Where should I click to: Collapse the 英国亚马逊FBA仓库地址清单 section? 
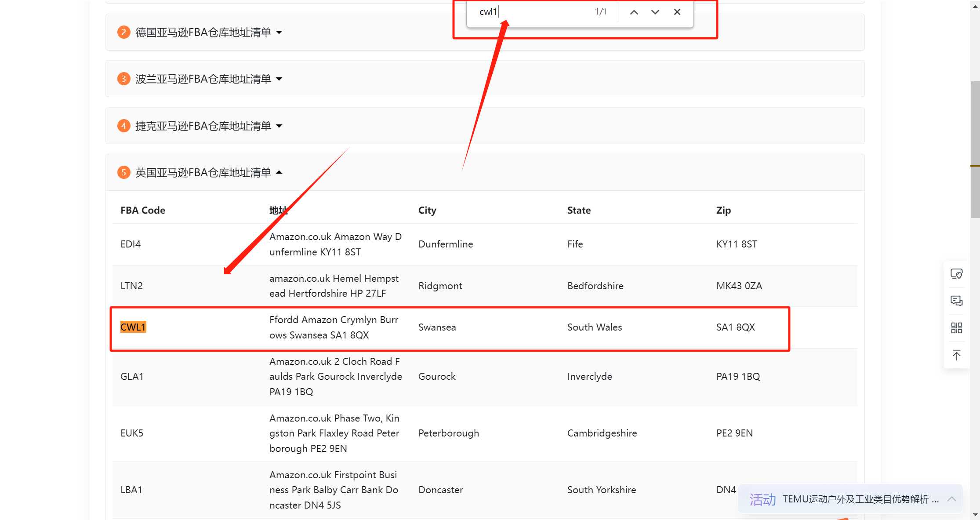coord(485,172)
